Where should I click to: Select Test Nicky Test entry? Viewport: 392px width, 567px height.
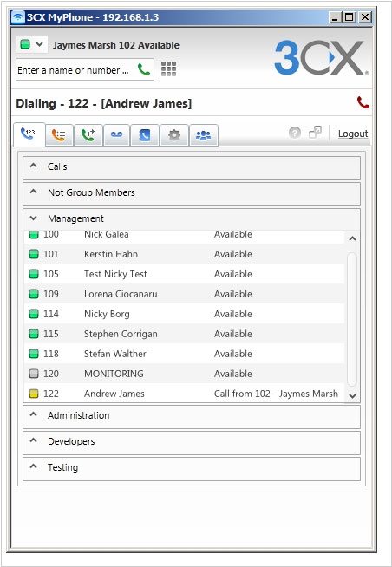tap(185, 274)
